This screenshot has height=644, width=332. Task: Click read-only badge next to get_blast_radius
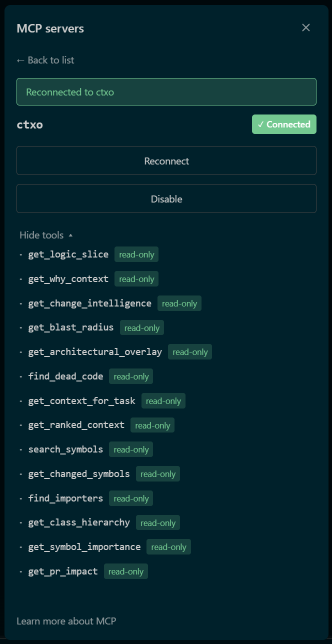coord(142,328)
